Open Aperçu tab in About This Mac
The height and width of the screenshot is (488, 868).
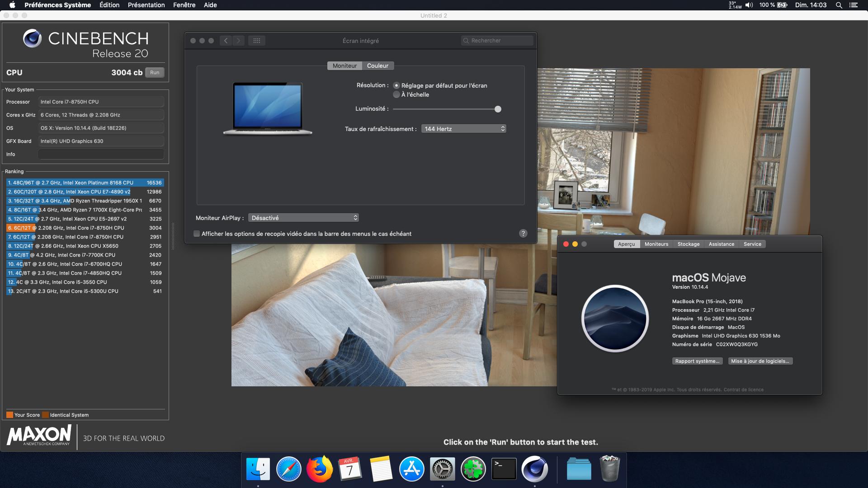[x=627, y=244]
